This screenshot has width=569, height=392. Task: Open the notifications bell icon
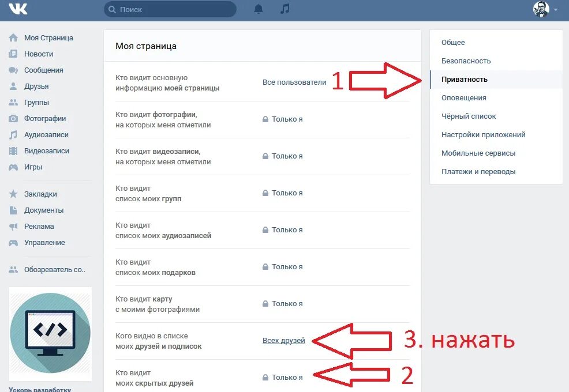coord(259,9)
